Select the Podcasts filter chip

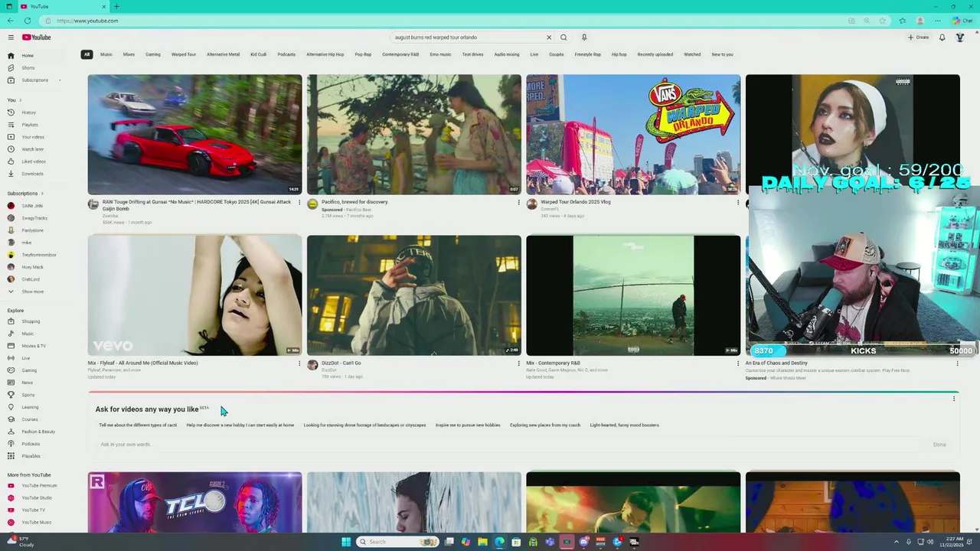286,54
